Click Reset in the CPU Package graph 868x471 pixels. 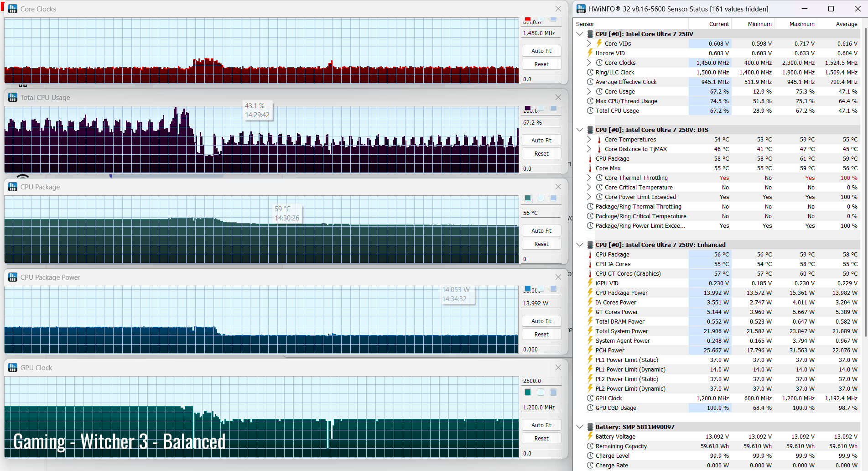pyautogui.click(x=541, y=244)
